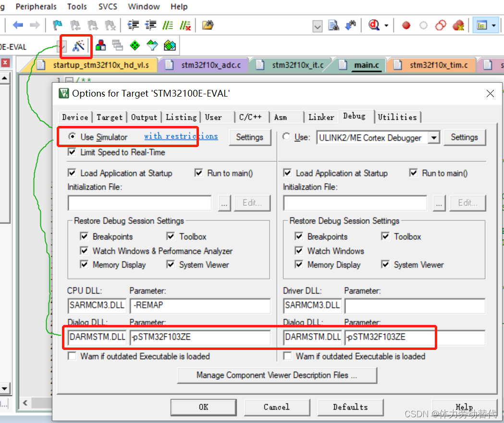
Task: Open the SVCS menu
Action: [x=108, y=6]
